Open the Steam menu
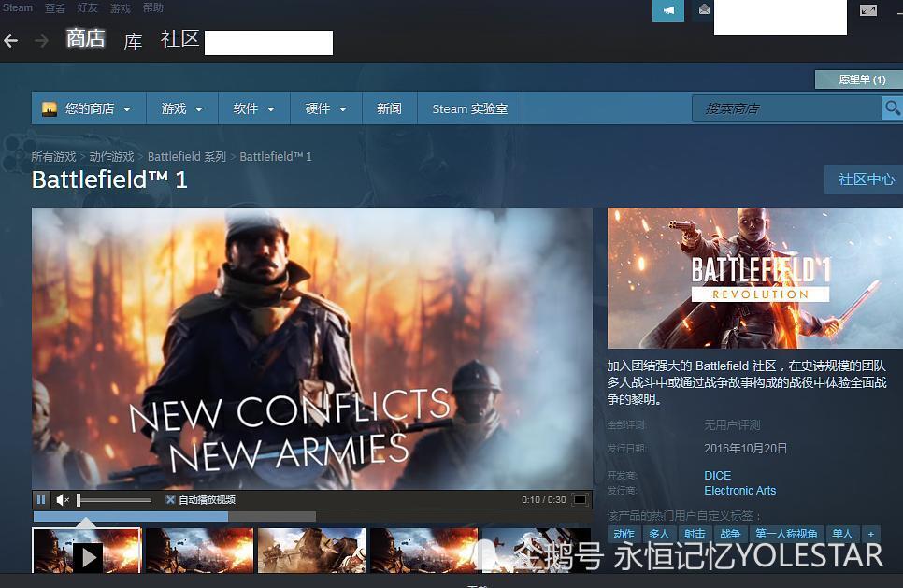The width and height of the screenshot is (903, 588). pyautogui.click(x=17, y=7)
